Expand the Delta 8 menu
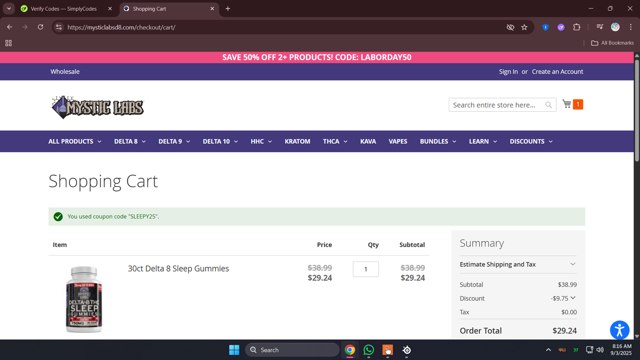 [130, 141]
